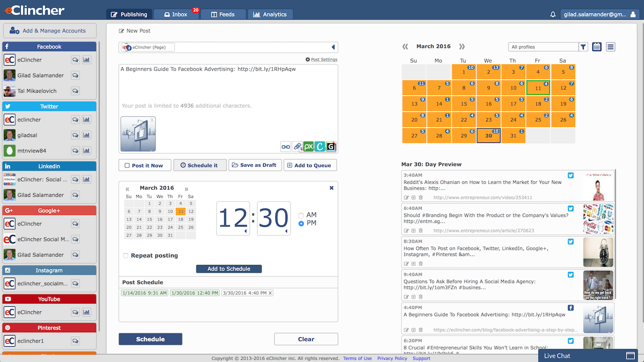This screenshot has height=362, width=644.
Task: Open the notifications bell icon
Action: (x=553, y=14)
